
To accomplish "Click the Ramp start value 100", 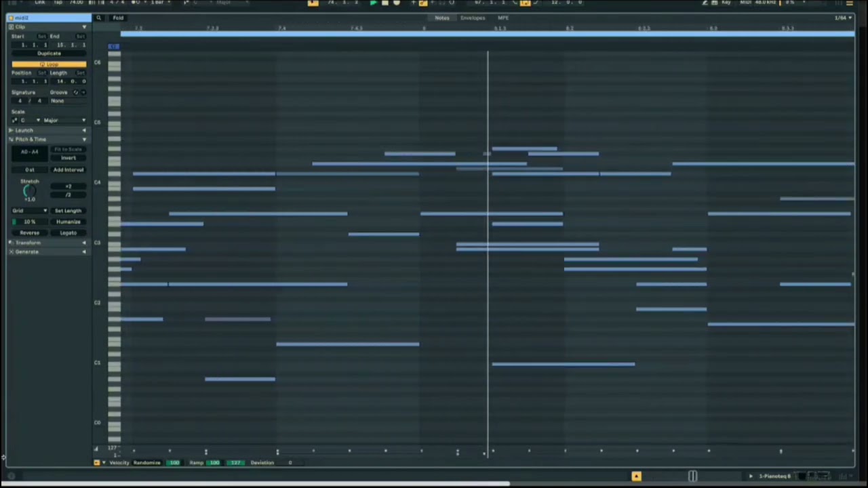I will (x=214, y=463).
